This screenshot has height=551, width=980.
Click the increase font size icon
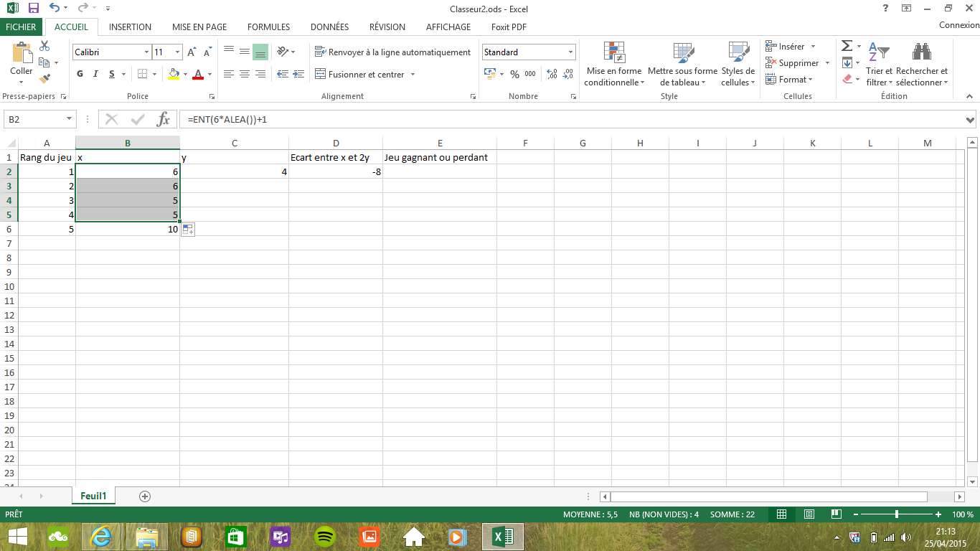point(192,52)
